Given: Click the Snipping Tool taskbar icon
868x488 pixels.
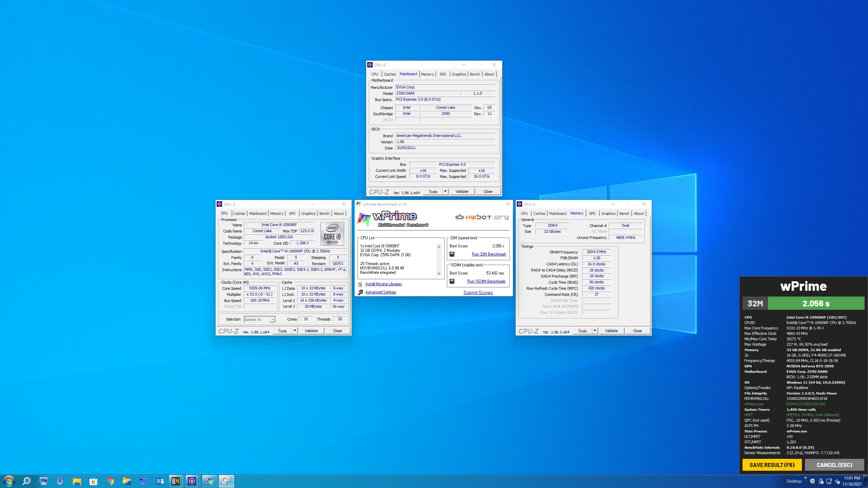Looking at the screenshot, I should click(226, 481).
